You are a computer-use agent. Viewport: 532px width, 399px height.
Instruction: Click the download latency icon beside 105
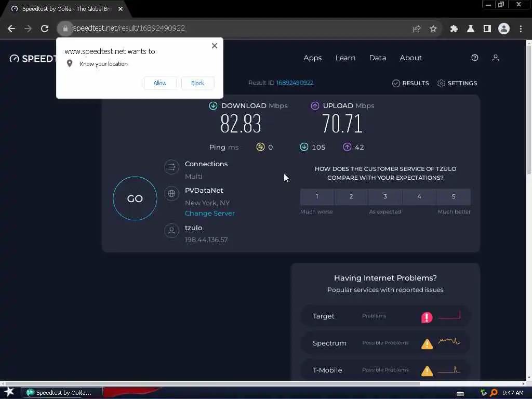click(304, 147)
